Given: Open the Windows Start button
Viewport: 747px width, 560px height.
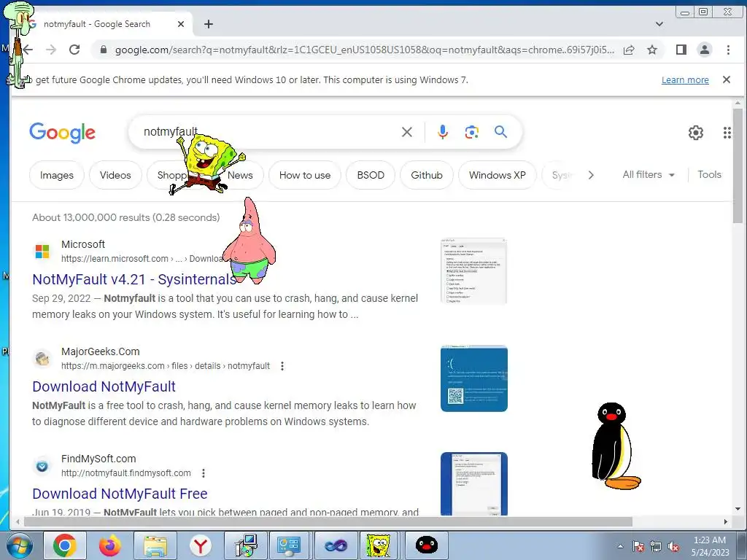Looking at the screenshot, I should (19, 545).
